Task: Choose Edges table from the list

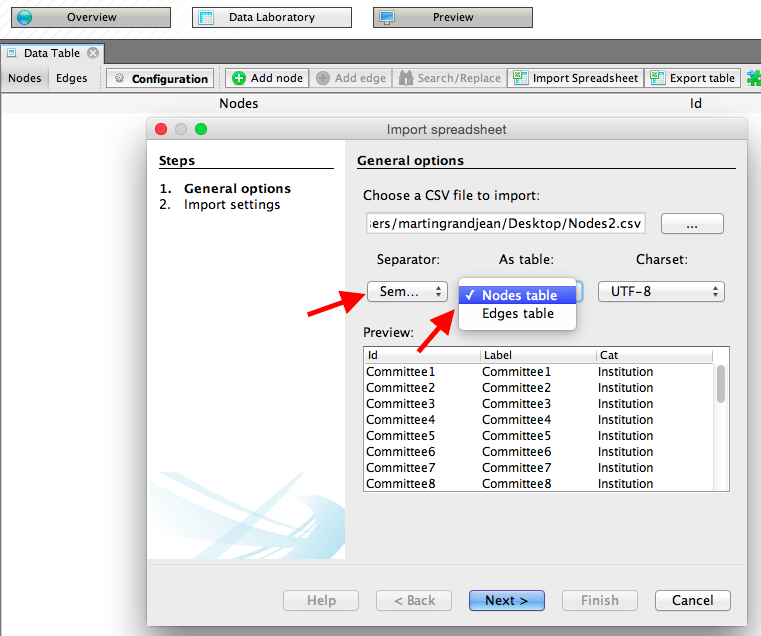Action: pyautogui.click(x=517, y=313)
